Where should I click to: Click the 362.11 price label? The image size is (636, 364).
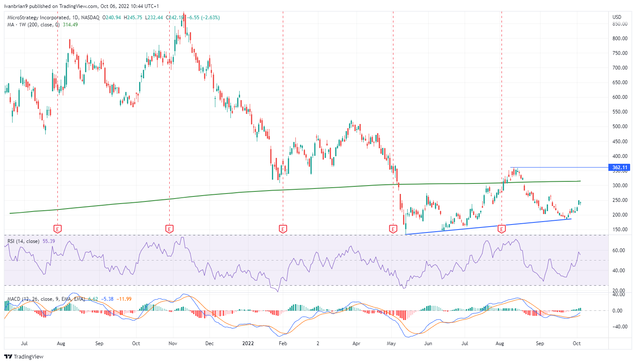point(620,168)
